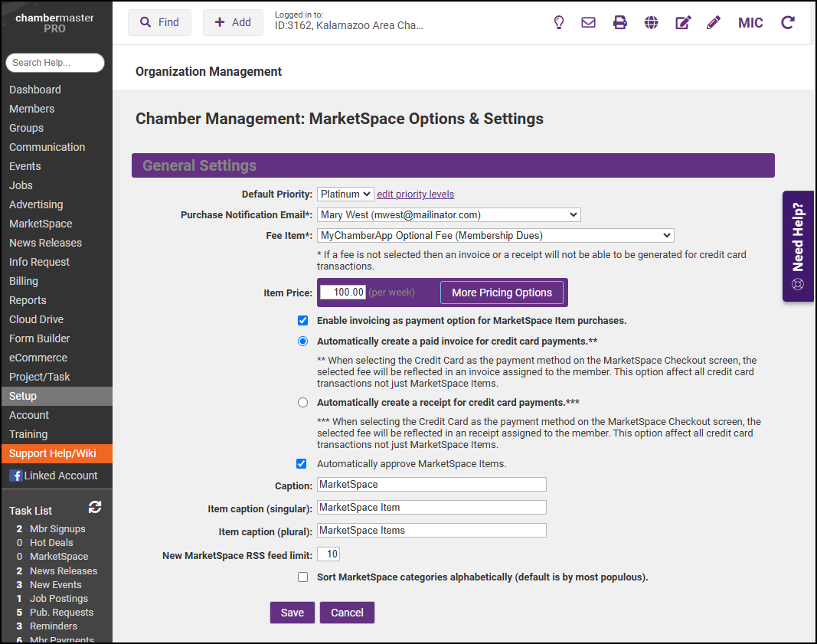Click the printer icon
Screen dimensions: 817x644
coord(619,23)
